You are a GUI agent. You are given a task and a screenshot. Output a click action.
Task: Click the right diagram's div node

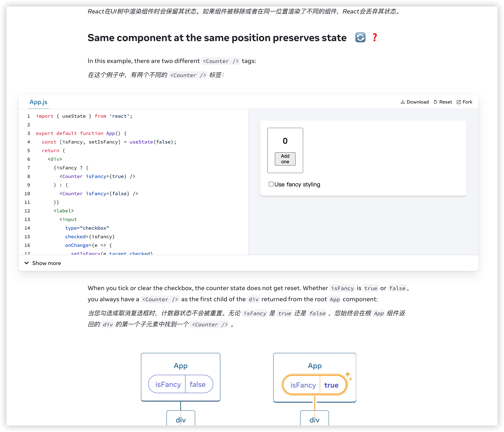(x=314, y=419)
